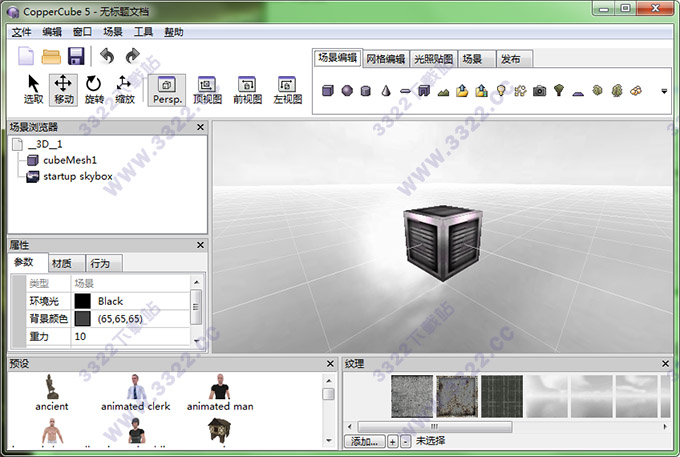This screenshot has width=680, height=457.
Task: Open the 窗口 menu
Action: tap(82, 32)
